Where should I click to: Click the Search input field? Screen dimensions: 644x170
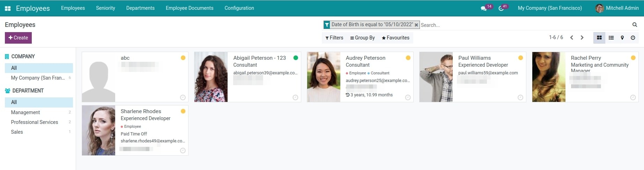pyautogui.click(x=524, y=25)
